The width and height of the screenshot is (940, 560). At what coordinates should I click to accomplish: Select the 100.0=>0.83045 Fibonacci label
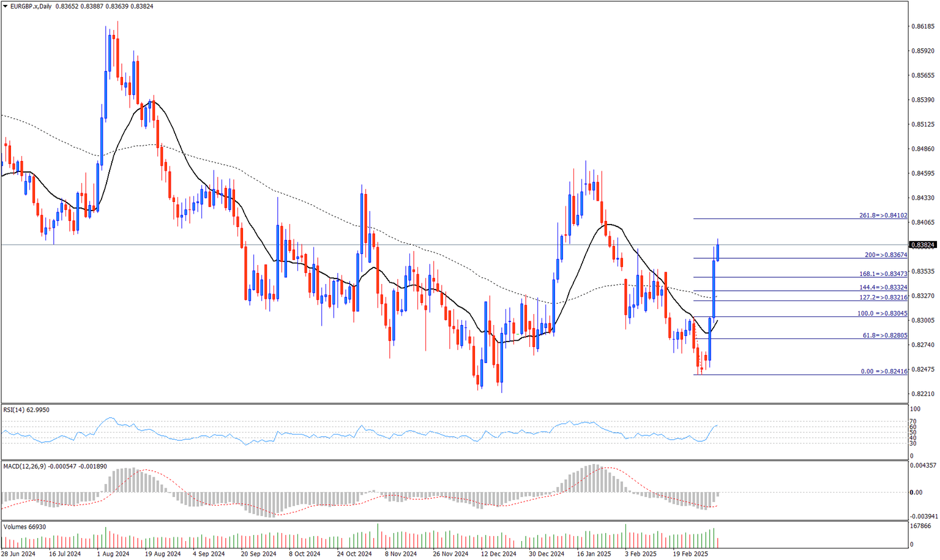(882, 313)
